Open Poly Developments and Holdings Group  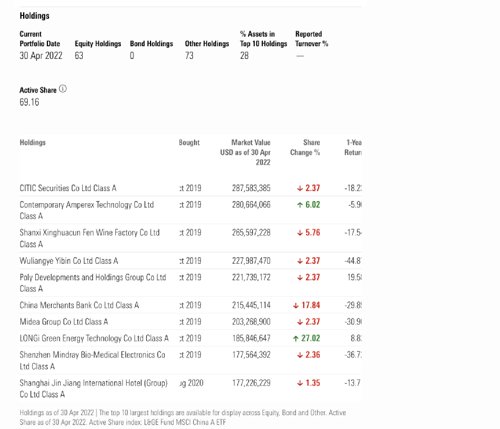93,283
